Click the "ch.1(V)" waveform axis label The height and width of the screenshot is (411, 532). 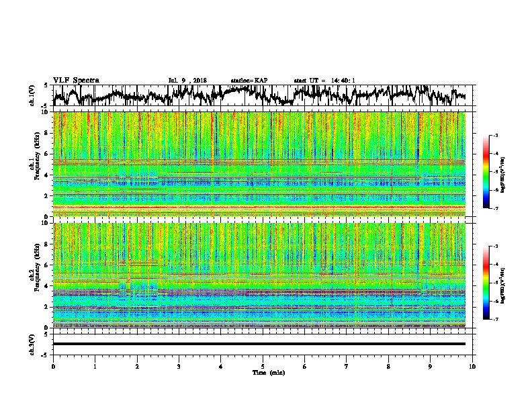32,95
